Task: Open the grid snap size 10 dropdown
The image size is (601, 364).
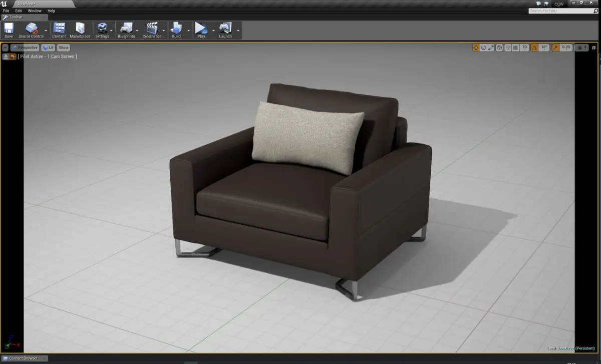Action: [x=524, y=48]
